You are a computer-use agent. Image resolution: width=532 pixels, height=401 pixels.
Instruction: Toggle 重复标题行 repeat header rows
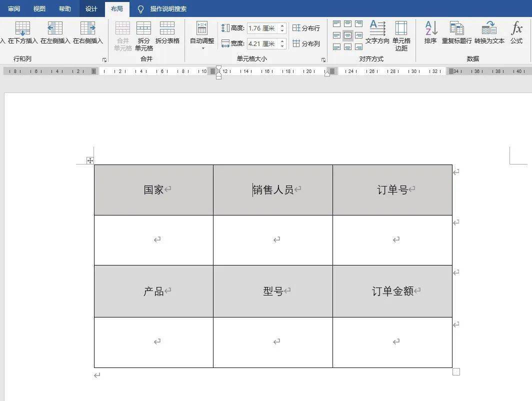click(x=456, y=32)
